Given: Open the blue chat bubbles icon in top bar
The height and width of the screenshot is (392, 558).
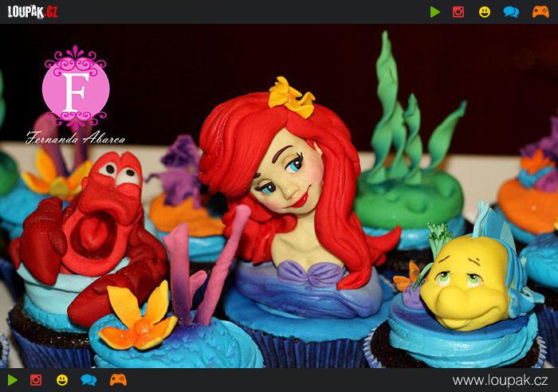Looking at the screenshot, I should click(x=511, y=12).
